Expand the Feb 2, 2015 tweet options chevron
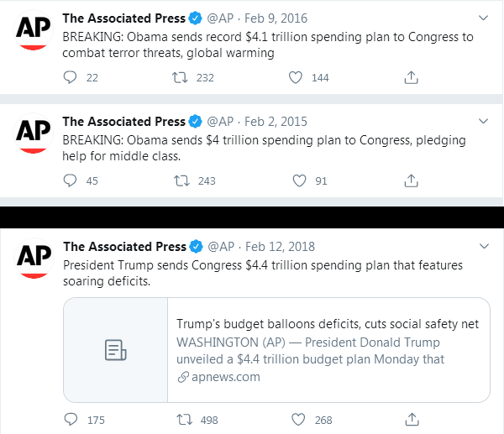 click(484, 121)
